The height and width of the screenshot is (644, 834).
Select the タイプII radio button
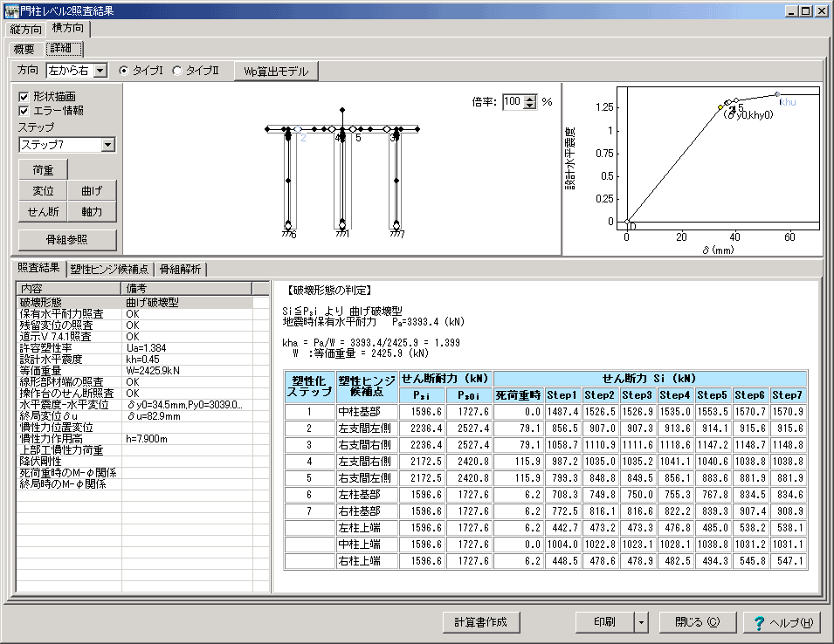pyautogui.click(x=177, y=71)
